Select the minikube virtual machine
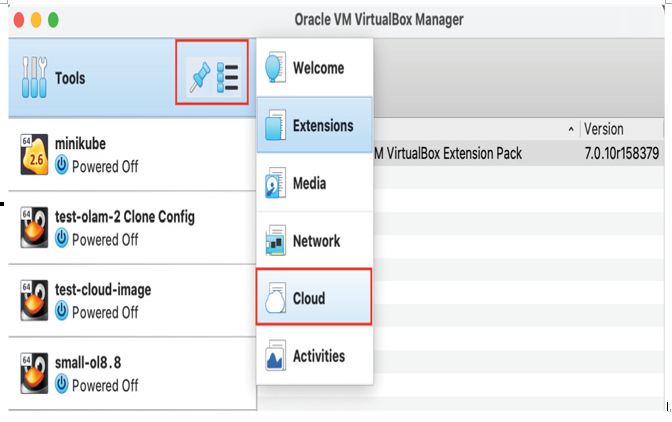 tap(132, 155)
